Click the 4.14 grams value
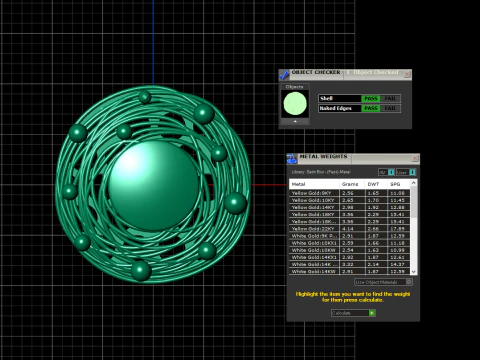 tap(348, 229)
